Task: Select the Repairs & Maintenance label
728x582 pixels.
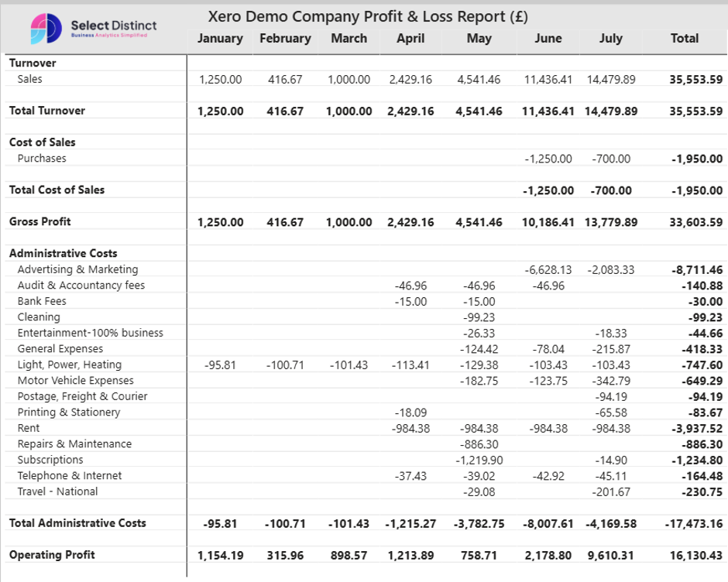Action: (74, 443)
